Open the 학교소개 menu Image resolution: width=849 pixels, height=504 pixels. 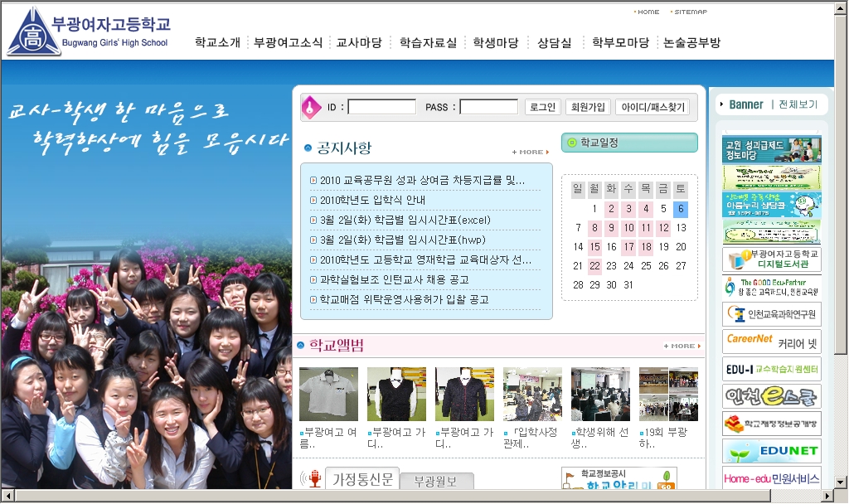coord(217,42)
